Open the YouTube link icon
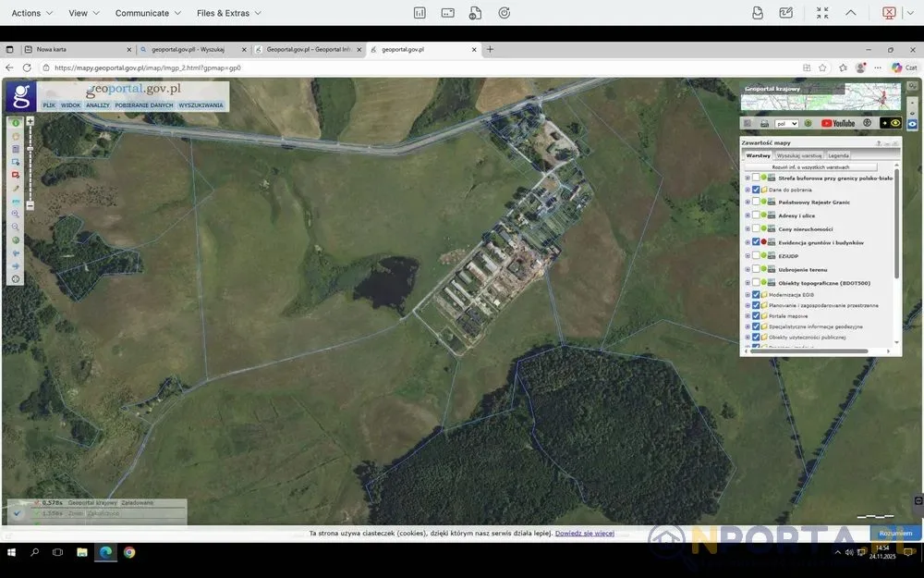The height and width of the screenshot is (578, 924). [x=838, y=123]
